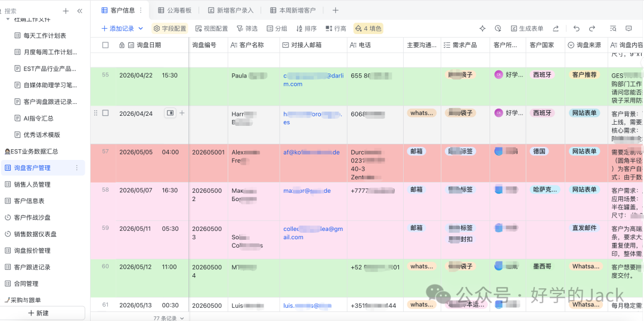
Task: Click the 德国 country tag
Action: [x=539, y=152]
